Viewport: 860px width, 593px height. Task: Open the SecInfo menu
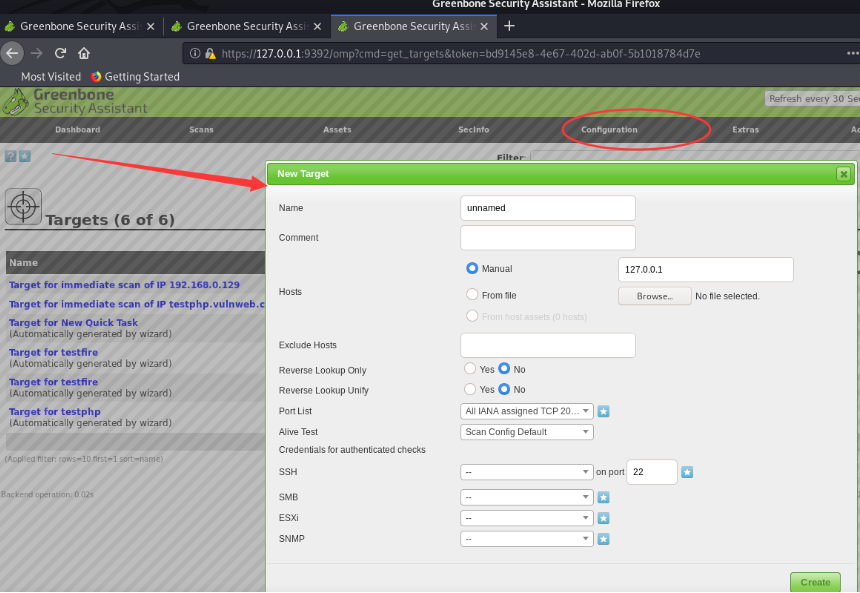pos(473,130)
